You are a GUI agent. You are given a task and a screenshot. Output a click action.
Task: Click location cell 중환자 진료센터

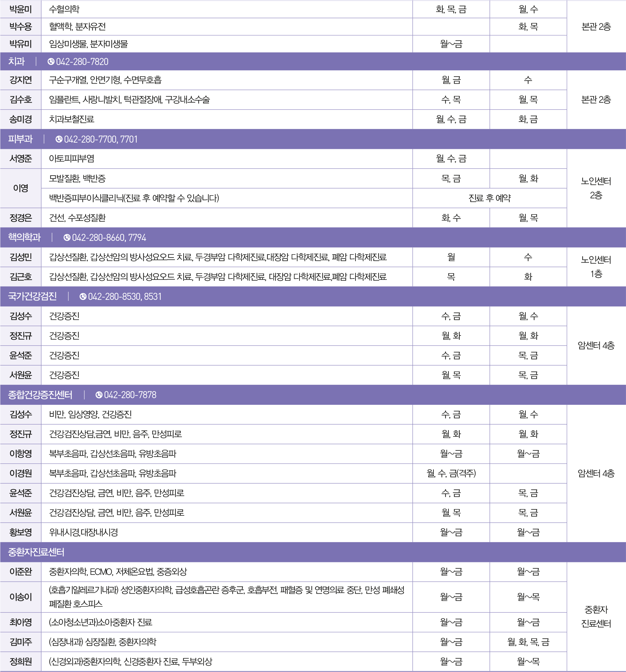pyautogui.click(x=596, y=617)
